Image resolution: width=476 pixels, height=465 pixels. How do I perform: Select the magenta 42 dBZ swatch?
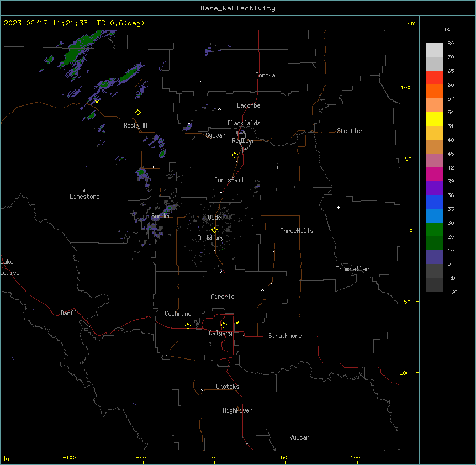click(434, 174)
